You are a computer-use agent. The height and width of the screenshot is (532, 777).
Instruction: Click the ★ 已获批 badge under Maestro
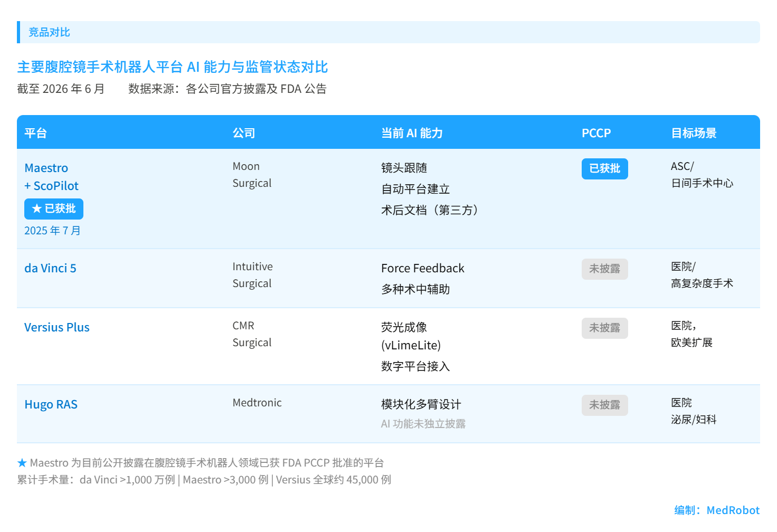point(54,209)
